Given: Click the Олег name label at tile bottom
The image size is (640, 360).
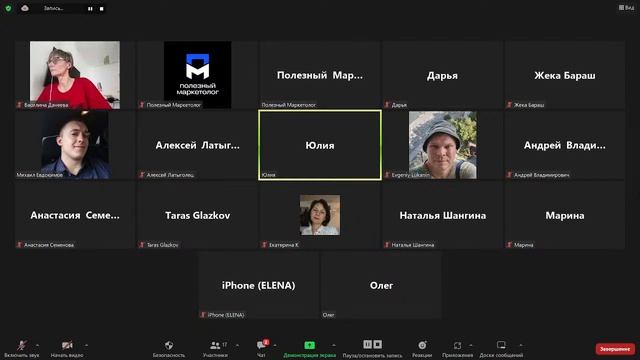Looking at the screenshot, I should [329, 315].
